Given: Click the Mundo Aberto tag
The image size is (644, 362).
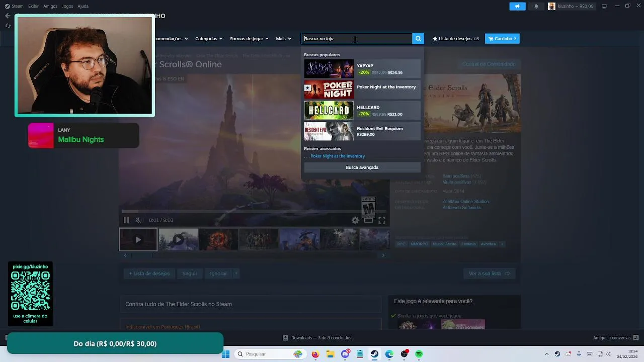Looking at the screenshot, I should coord(444,244).
